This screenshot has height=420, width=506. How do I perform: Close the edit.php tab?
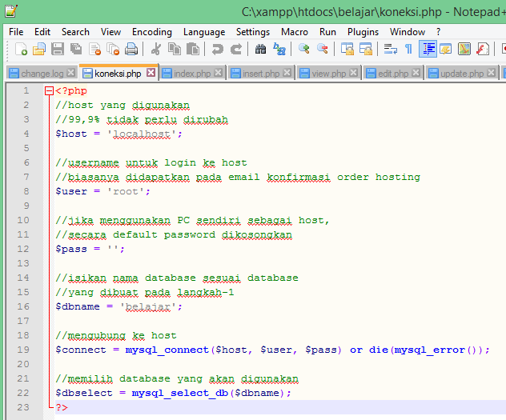coord(416,73)
